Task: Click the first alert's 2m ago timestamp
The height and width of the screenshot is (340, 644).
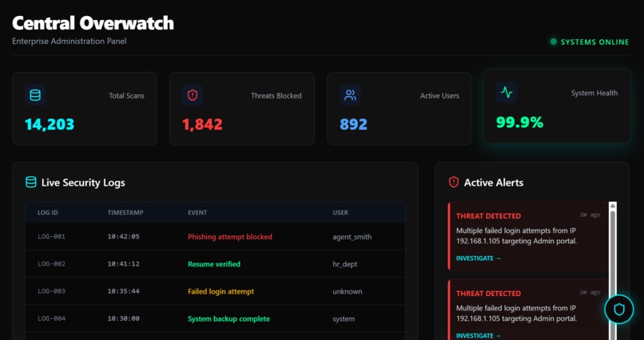Action: point(590,214)
